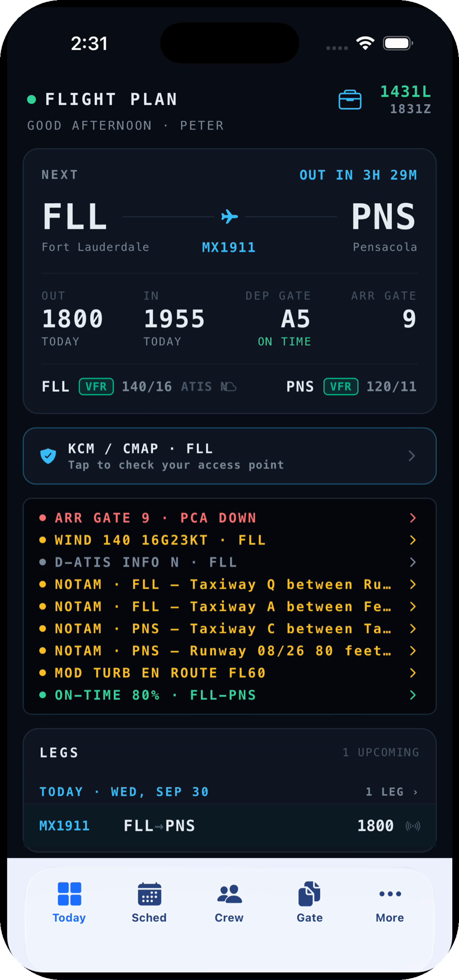Tap the live broadcast icon beside 1800 leg

[x=413, y=826]
